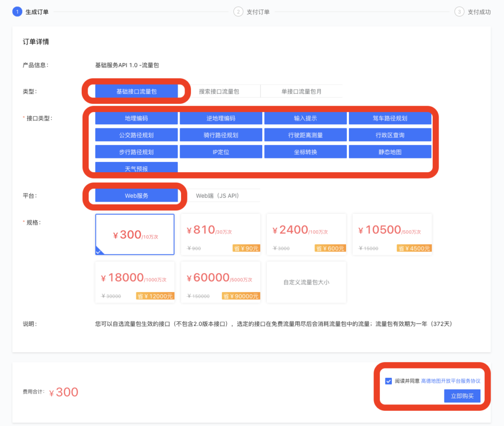
Task: Choose the ¥300 10万次 package
Action: pos(135,235)
